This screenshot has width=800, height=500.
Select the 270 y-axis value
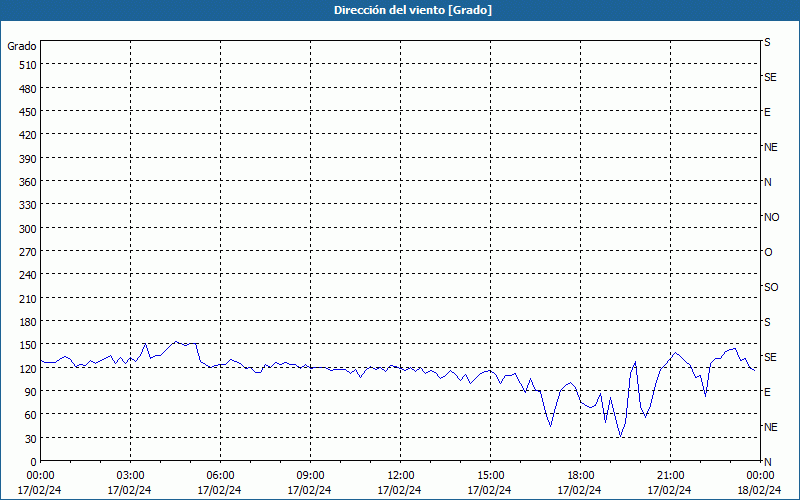point(28,252)
